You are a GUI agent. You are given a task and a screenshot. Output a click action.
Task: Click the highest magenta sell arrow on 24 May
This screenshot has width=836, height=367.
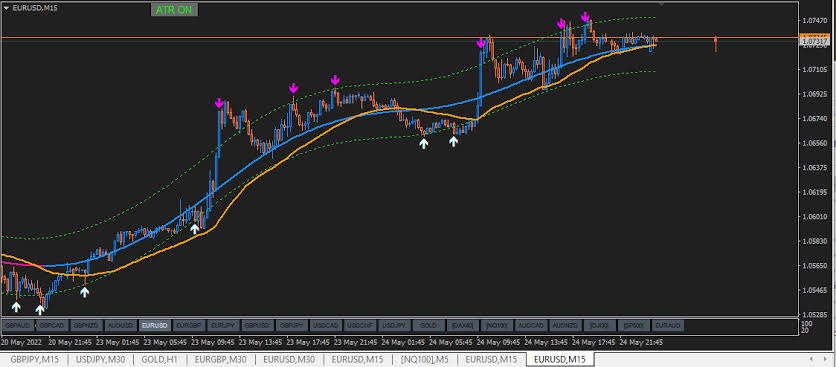585,17
